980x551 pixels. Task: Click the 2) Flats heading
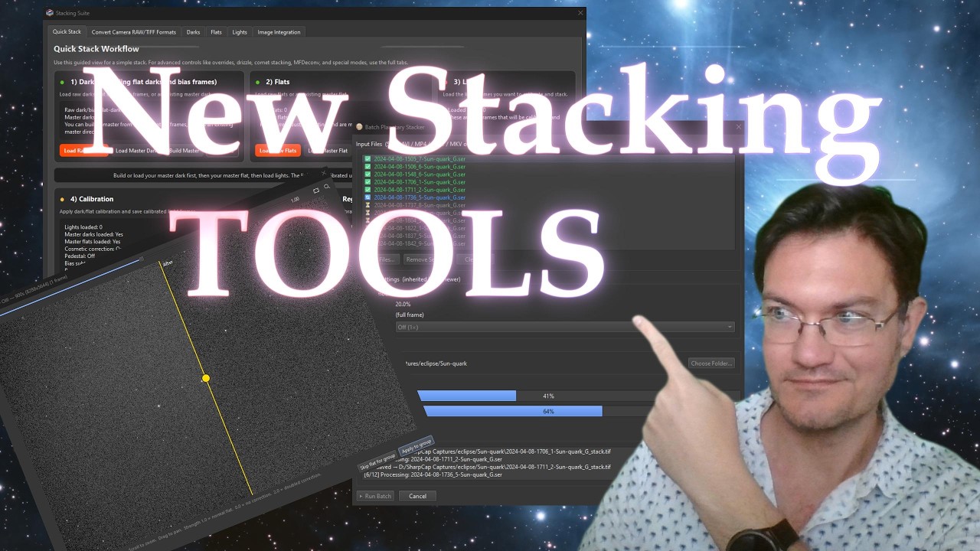(278, 81)
